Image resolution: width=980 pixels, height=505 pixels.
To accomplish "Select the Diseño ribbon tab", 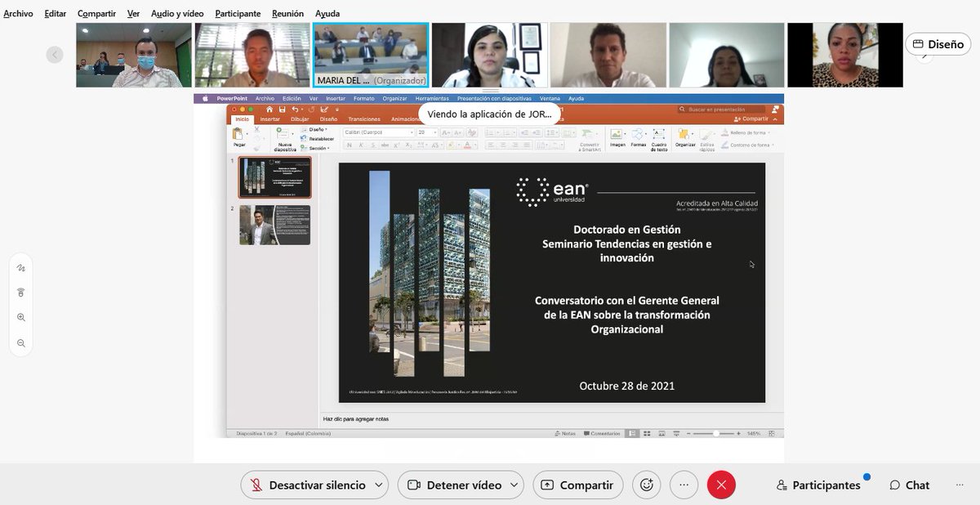I will [328, 118].
